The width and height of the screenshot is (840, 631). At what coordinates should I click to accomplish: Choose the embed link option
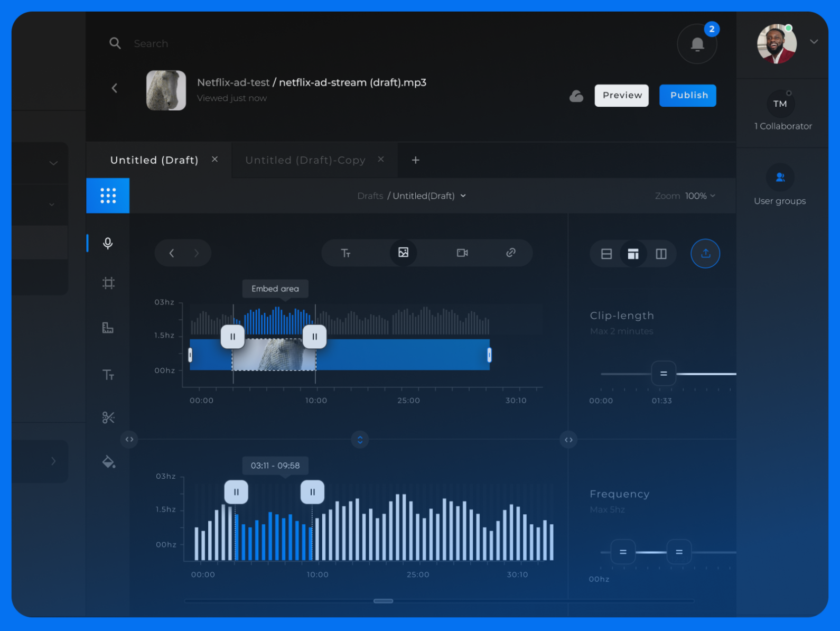[511, 253]
